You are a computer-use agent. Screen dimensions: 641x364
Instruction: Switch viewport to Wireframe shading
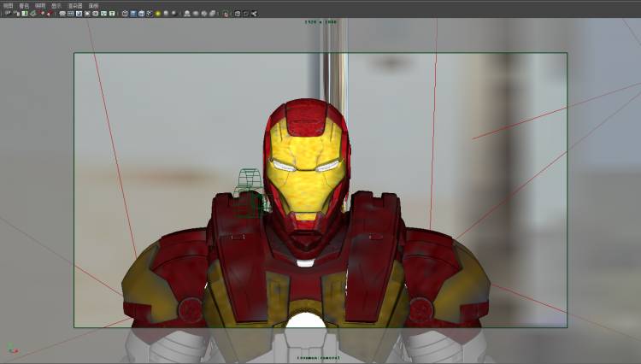(125, 14)
